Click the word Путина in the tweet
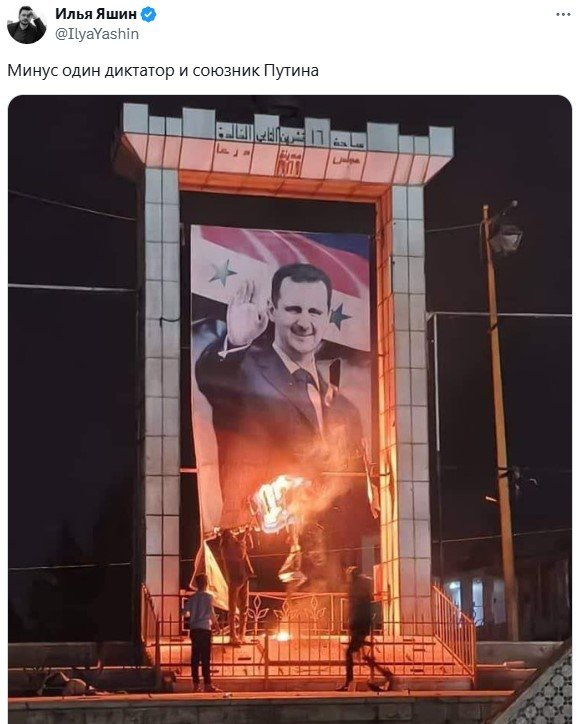Image resolution: width=578 pixels, height=724 pixels. click(x=291, y=71)
